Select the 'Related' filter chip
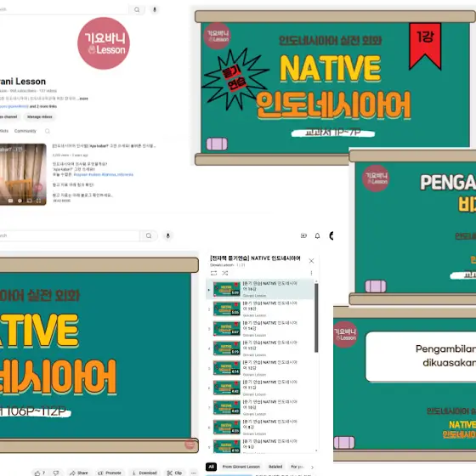This screenshot has height=476, width=476. [275, 467]
